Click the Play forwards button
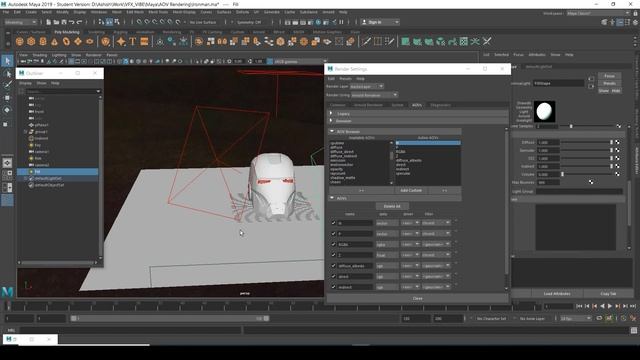 610,306
